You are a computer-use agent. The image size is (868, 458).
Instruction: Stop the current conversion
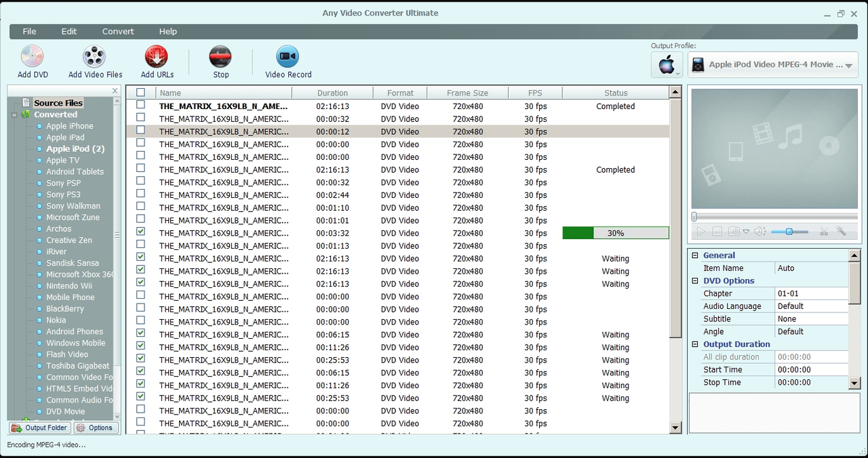(x=220, y=62)
